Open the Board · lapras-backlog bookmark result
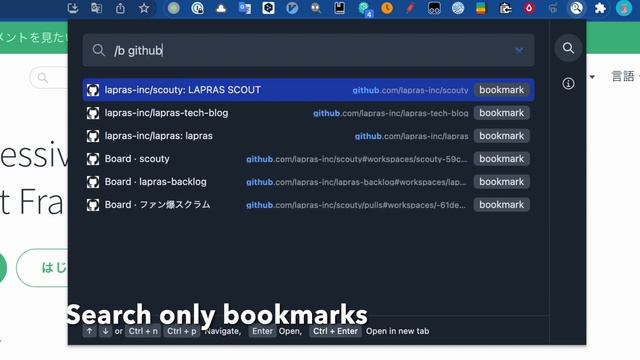 309,182
